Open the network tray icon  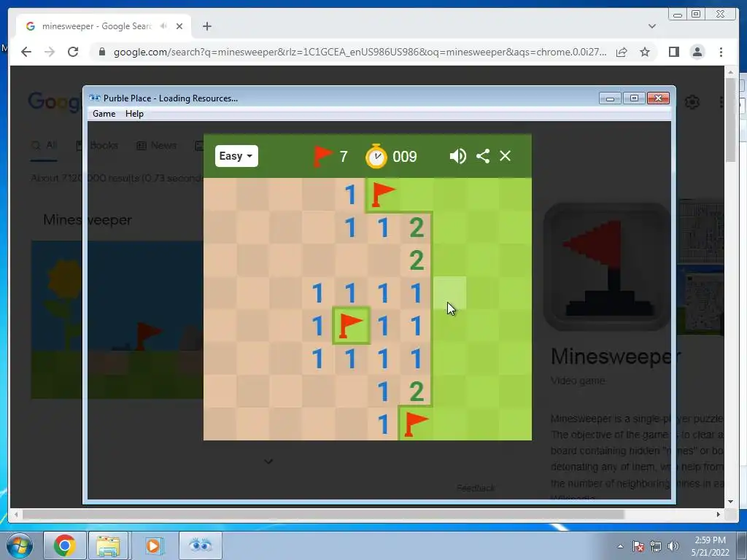[656, 546]
